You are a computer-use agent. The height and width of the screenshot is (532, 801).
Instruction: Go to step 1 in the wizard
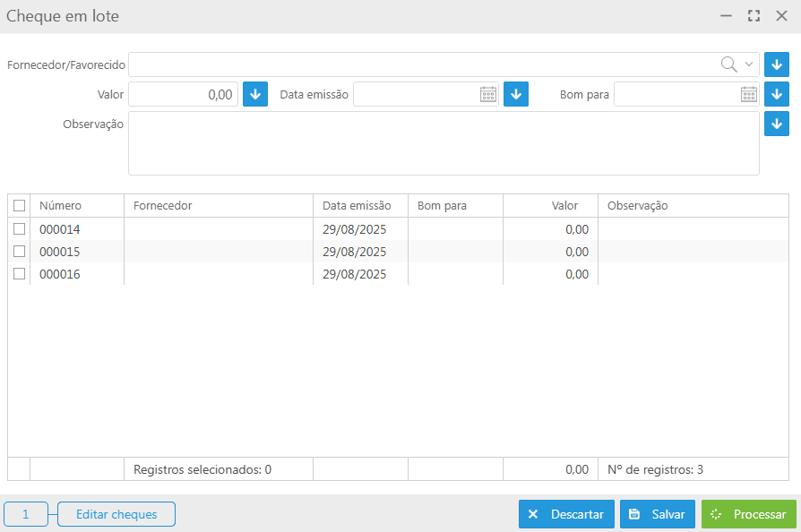(26, 514)
